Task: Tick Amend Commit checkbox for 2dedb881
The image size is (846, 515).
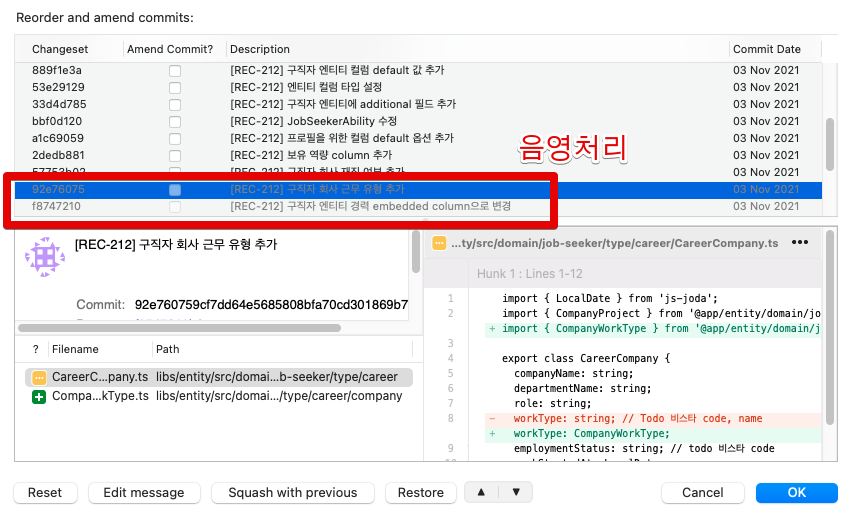Action: (x=175, y=156)
